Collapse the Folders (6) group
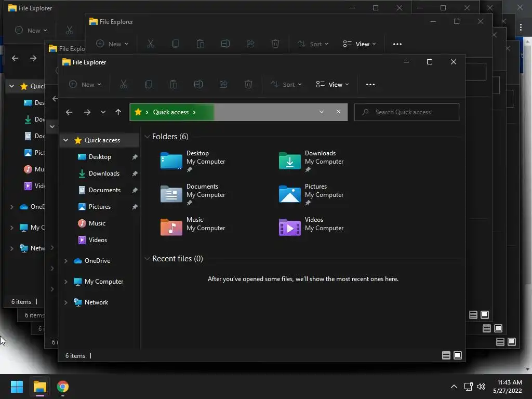The width and height of the screenshot is (532, 399). click(x=147, y=137)
